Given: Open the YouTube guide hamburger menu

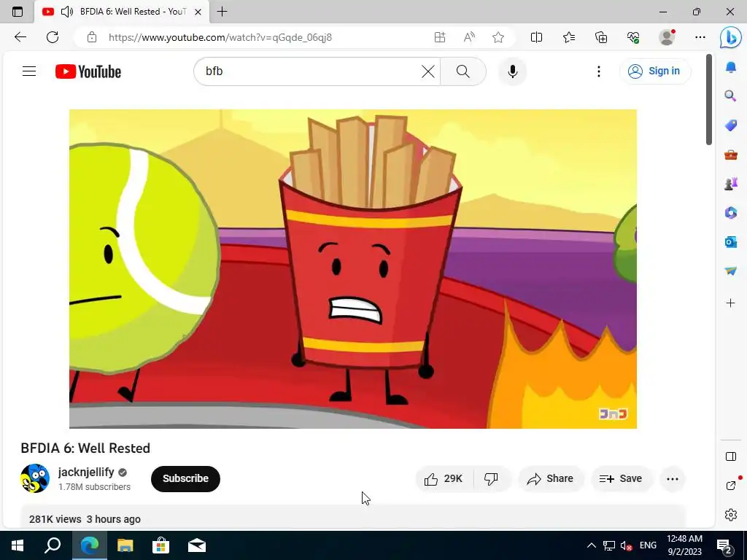Looking at the screenshot, I should (29, 71).
